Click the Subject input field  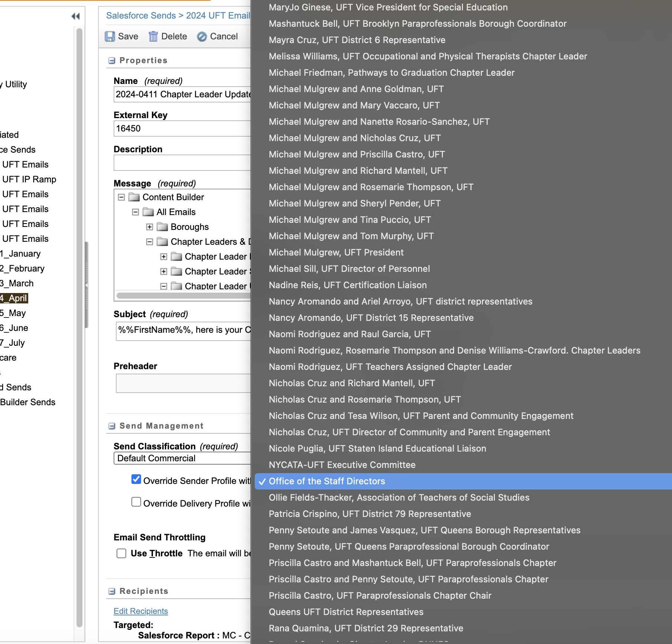click(183, 331)
